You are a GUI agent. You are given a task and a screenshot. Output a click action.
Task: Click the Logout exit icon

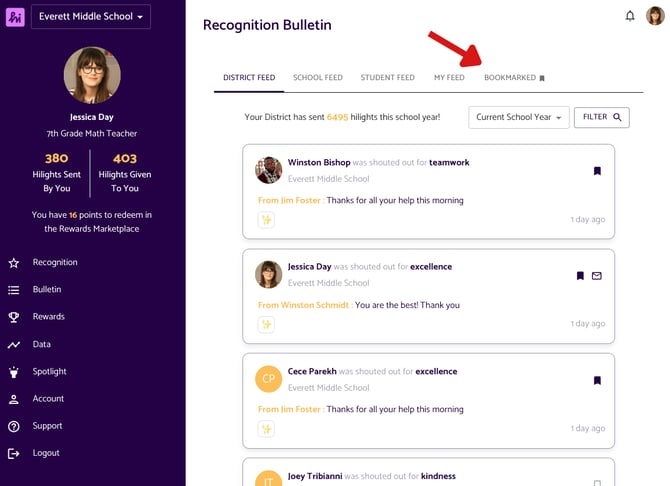pyautogui.click(x=14, y=454)
